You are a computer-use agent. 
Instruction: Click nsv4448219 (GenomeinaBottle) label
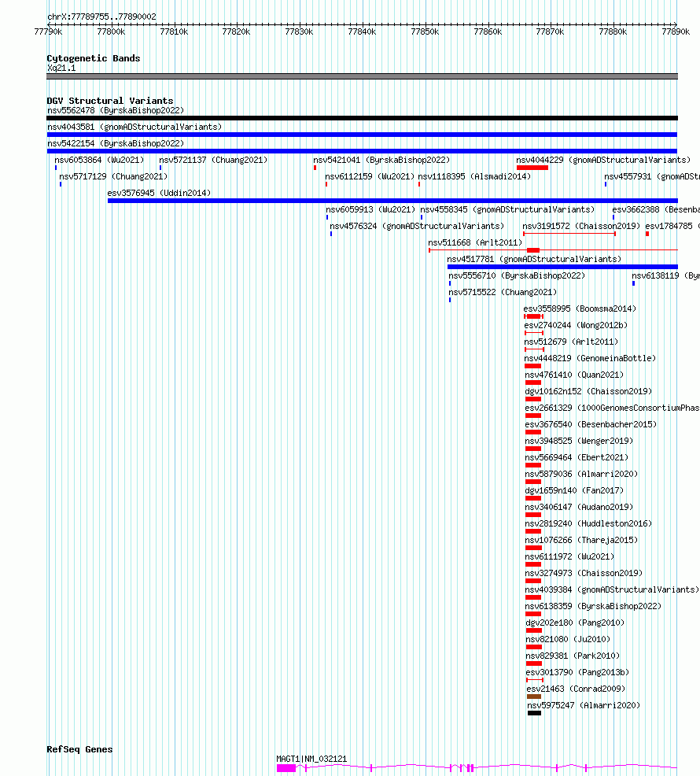click(x=590, y=358)
